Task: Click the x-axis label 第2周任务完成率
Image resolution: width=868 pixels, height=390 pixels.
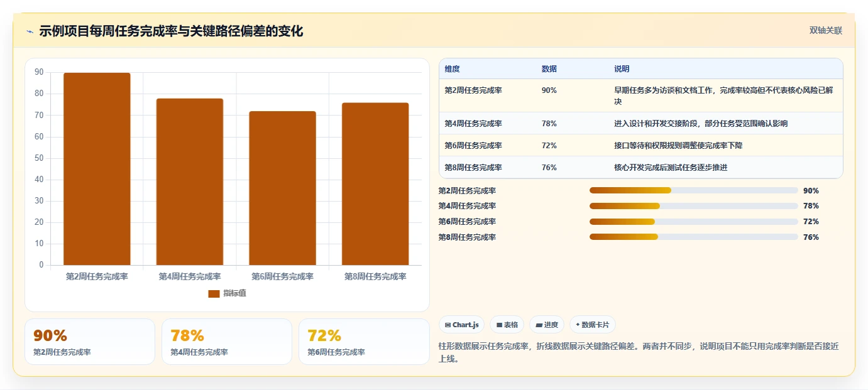Action: click(x=97, y=276)
